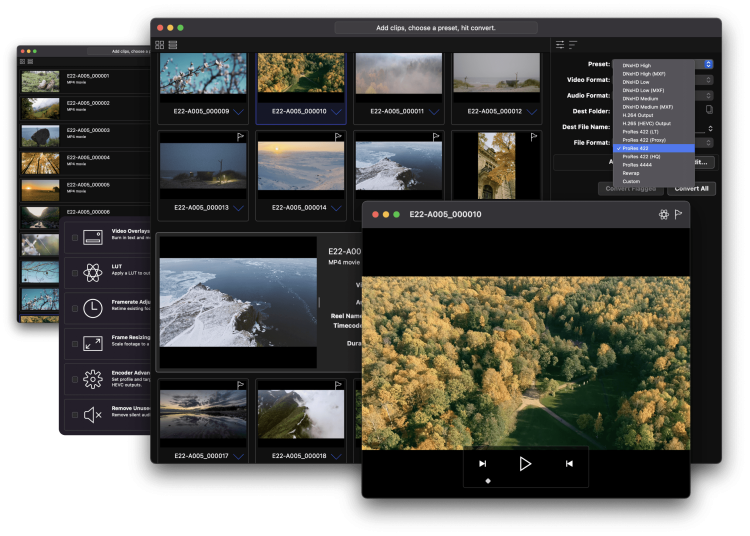This screenshot has width=750, height=536.
Task: Click the fullscreen icon in preview window
Action: pyautogui.click(x=663, y=214)
